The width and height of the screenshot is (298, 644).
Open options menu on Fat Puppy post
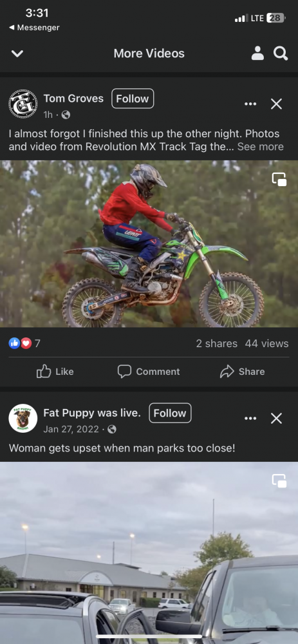pyautogui.click(x=250, y=418)
